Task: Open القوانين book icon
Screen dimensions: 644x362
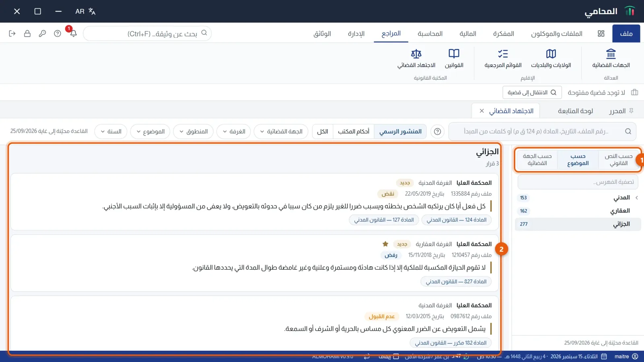Action: coord(454,59)
